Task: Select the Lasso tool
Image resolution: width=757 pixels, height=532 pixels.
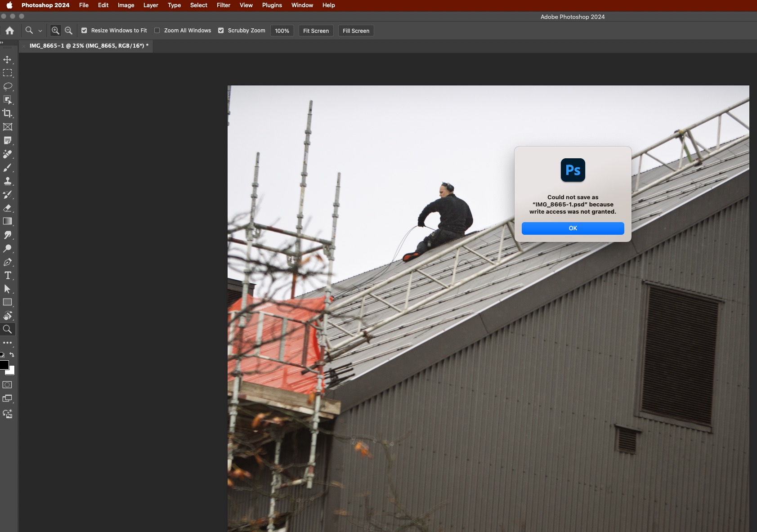Action: [7, 86]
